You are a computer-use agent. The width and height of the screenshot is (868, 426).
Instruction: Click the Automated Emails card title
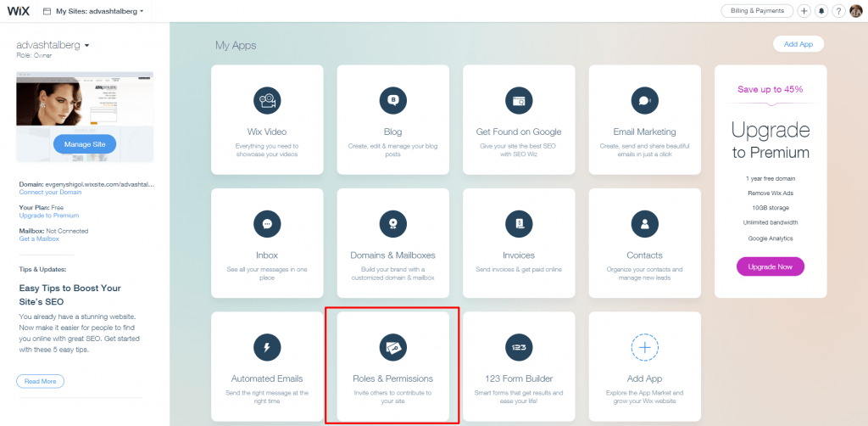click(x=267, y=379)
